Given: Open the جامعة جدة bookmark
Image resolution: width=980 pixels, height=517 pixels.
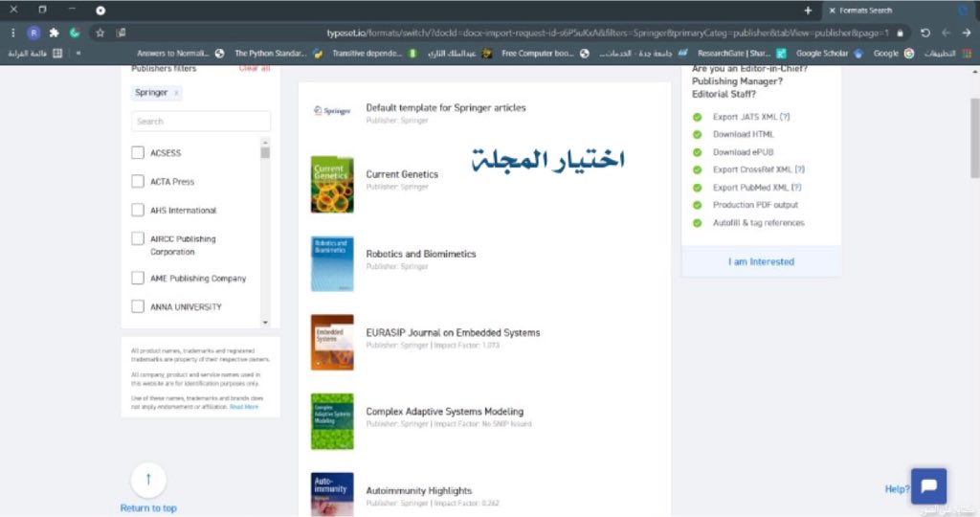Looking at the screenshot, I should [x=643, y=54].
